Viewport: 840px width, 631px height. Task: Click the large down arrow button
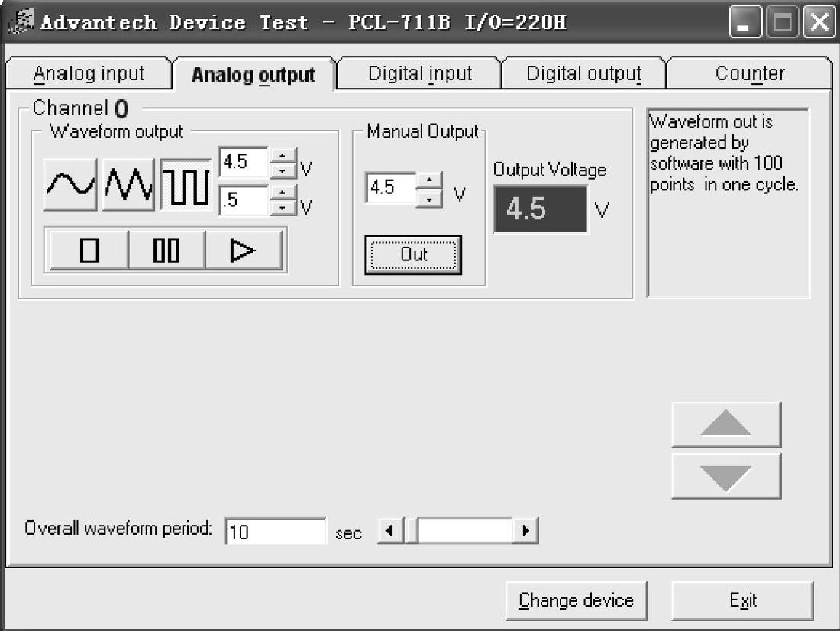[x=726, y=476]
